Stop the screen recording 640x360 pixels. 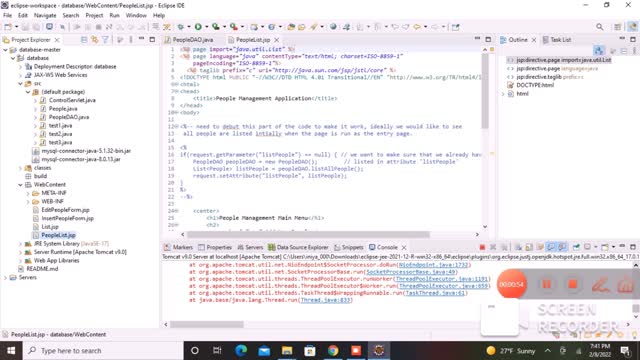(573, 284)
